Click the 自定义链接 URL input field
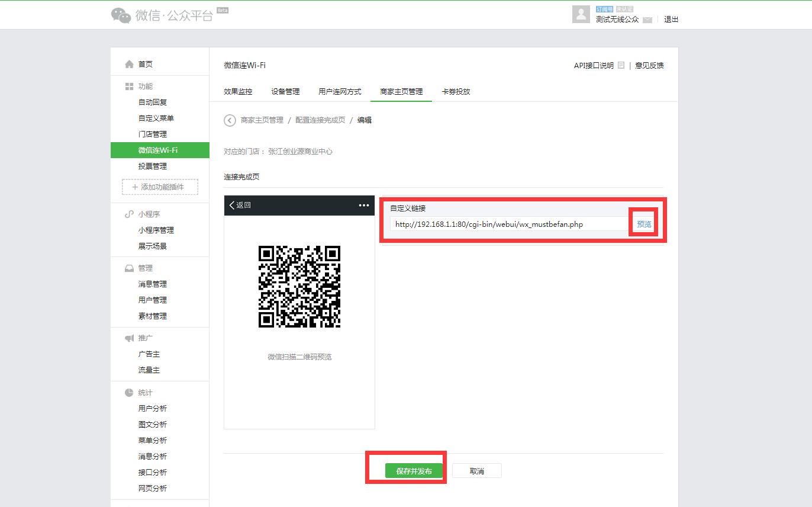 pos(510,224)
